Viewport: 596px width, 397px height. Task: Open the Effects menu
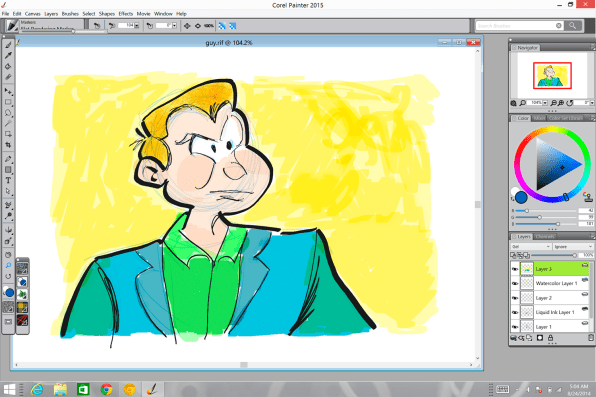tap(125, 14)
